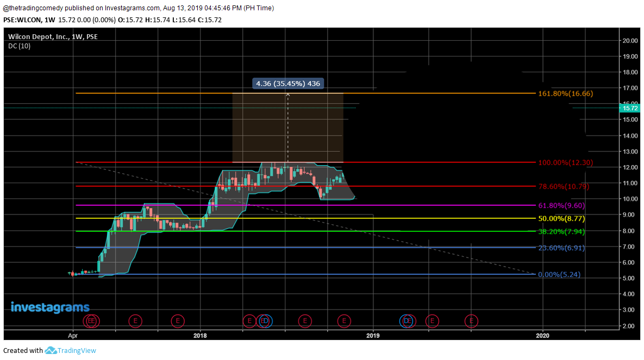The image size is (644, 360).
Task: Open the TradingView link text
Action: click(x=77, y=351)
